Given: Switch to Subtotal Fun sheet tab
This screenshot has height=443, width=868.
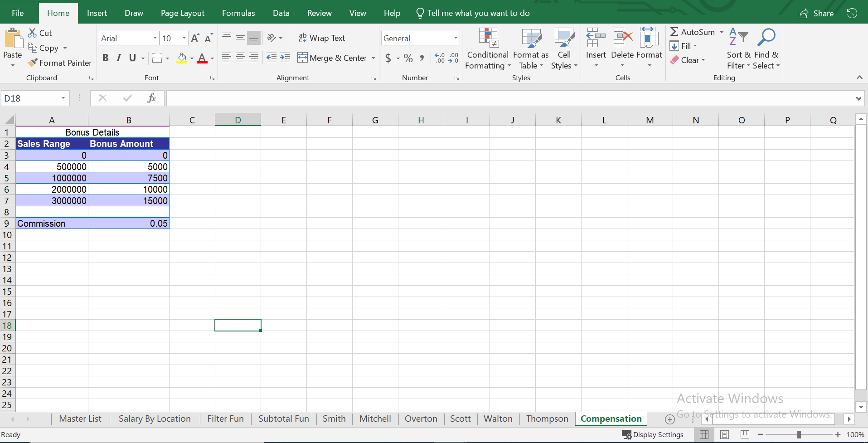Looking at the screenshot, I should coord(284,419).
